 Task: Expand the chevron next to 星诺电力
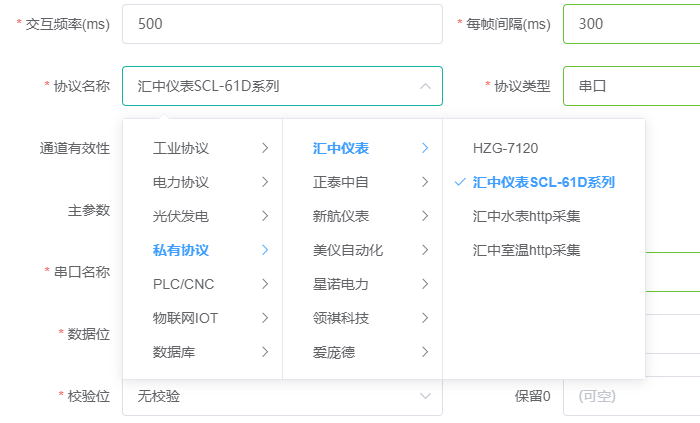click(425, 284)
